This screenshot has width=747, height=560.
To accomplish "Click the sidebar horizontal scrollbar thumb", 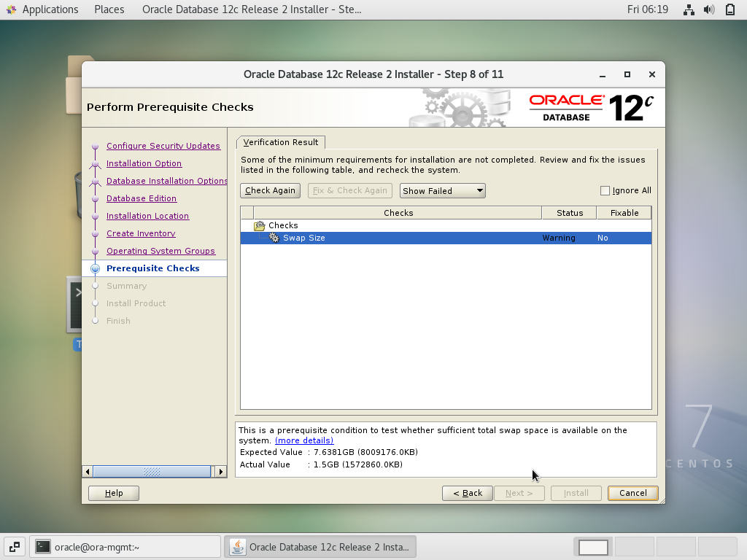I will [152, 472].
